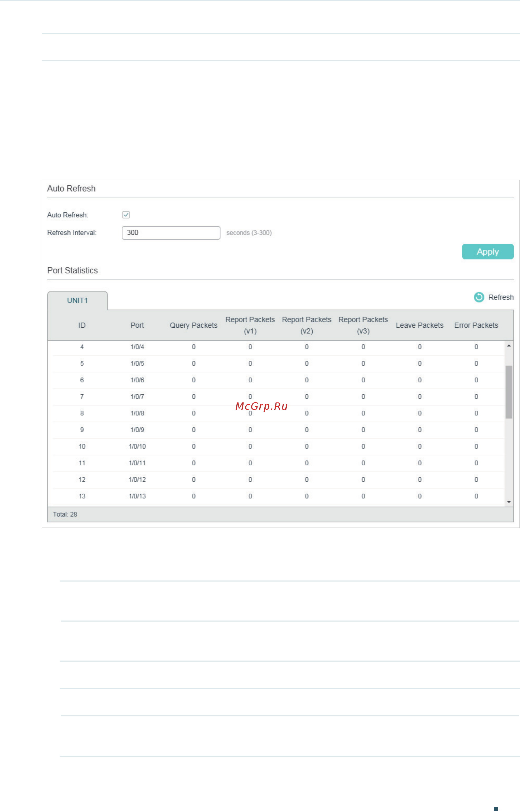The image size is (520, 812).
Task: Click the Total: 28 footer text
Action: 65,514
